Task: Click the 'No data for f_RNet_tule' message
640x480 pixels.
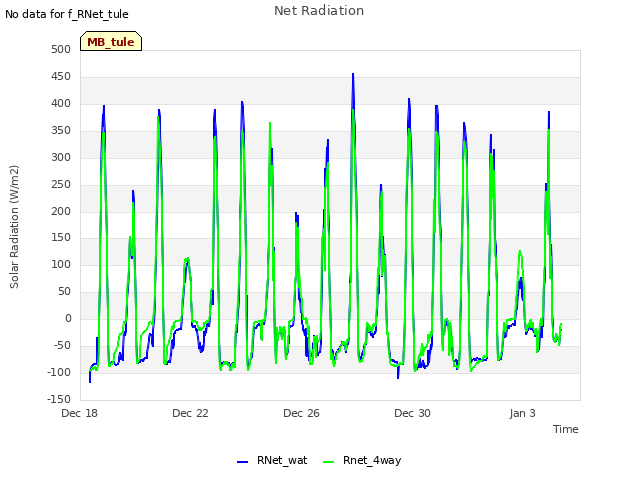Action: (67, 14)
